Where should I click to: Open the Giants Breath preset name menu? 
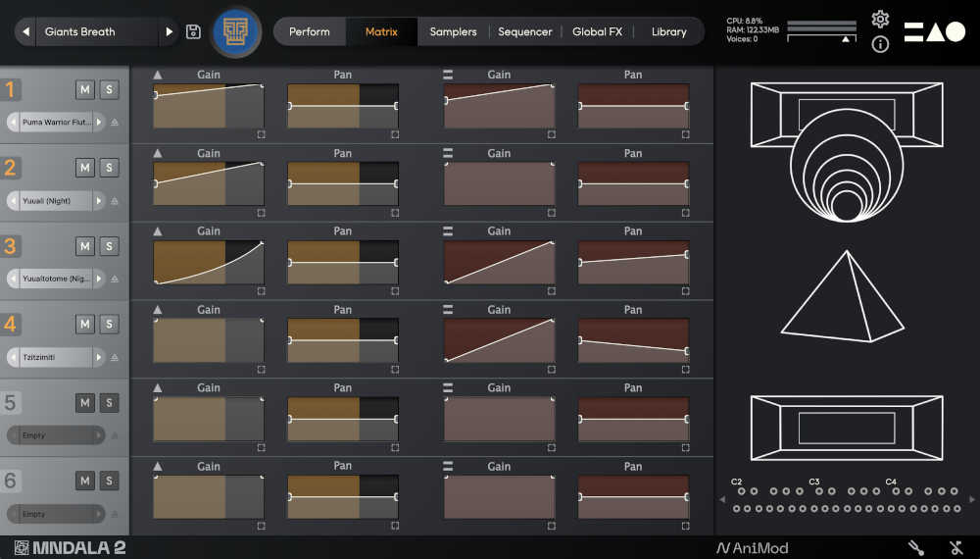pyautogui.click(x=98, y=31)
